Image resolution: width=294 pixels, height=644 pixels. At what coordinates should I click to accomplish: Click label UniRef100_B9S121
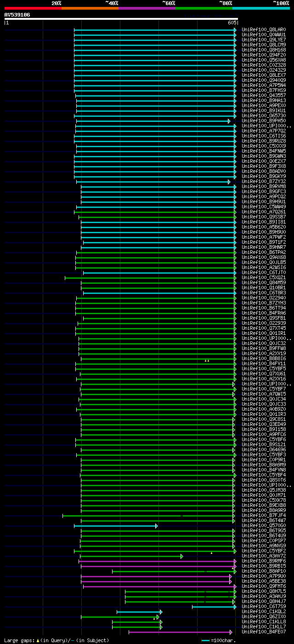click(264, 445)
